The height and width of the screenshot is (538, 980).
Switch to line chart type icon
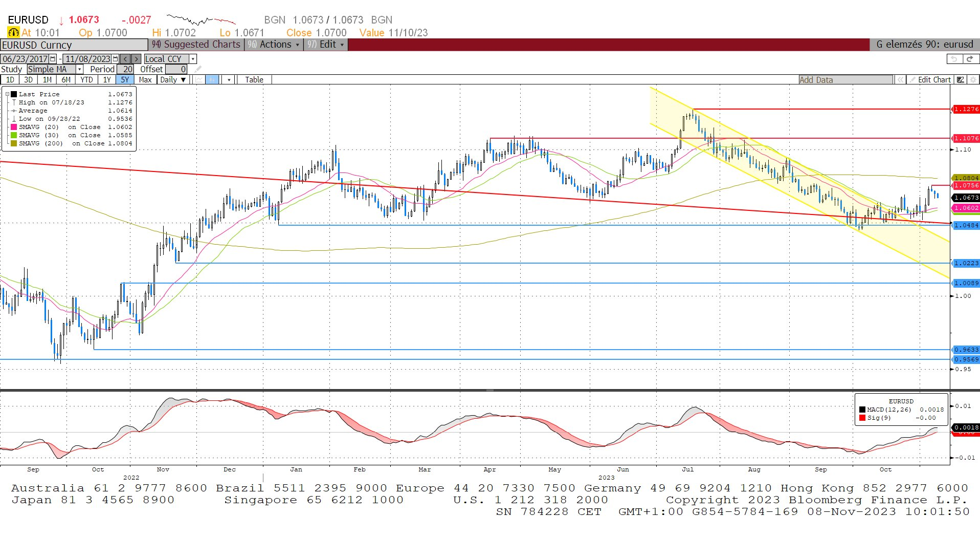click(x=199, y=79)
